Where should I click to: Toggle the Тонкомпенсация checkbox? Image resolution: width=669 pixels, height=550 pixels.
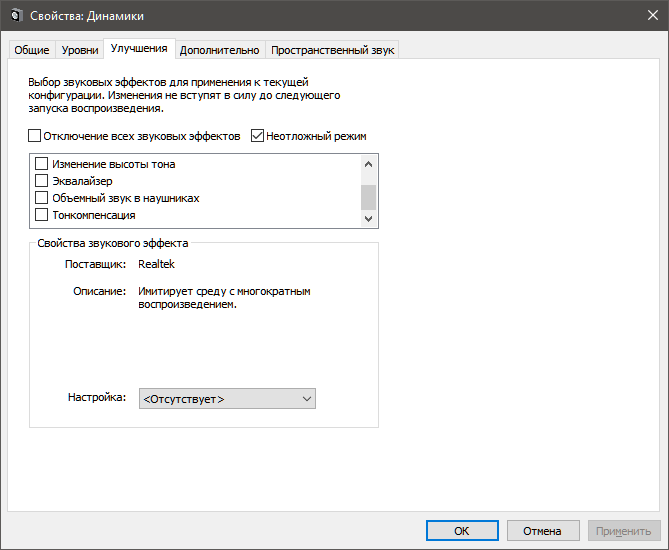pyautogui.click(x=41, y=215)
